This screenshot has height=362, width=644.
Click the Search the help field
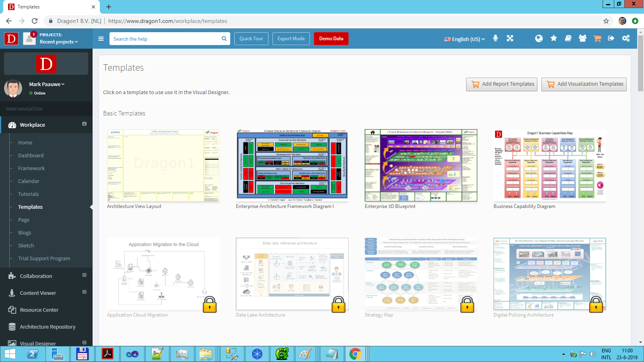click(x=170, y=39)
